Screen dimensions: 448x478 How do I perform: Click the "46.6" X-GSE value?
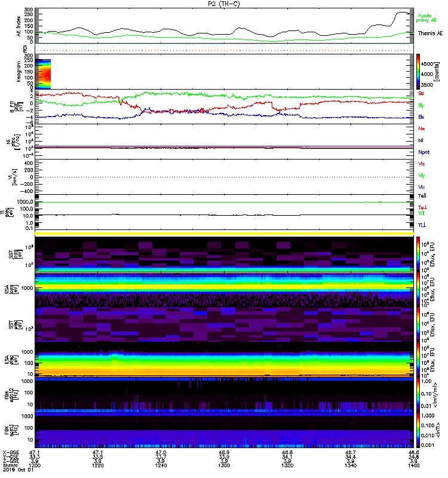pos(413,453)
